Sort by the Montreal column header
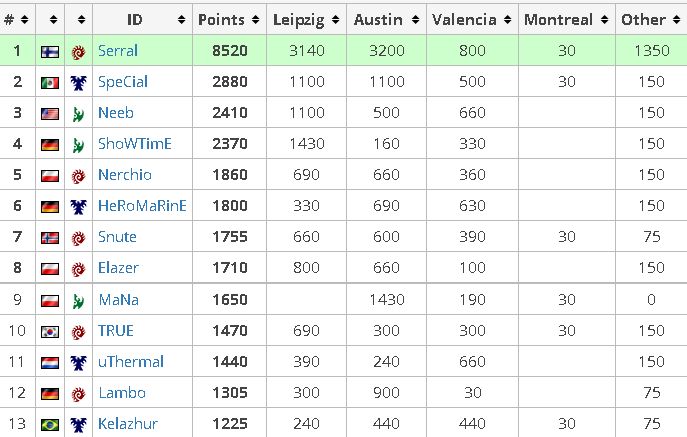 [567, 20]
